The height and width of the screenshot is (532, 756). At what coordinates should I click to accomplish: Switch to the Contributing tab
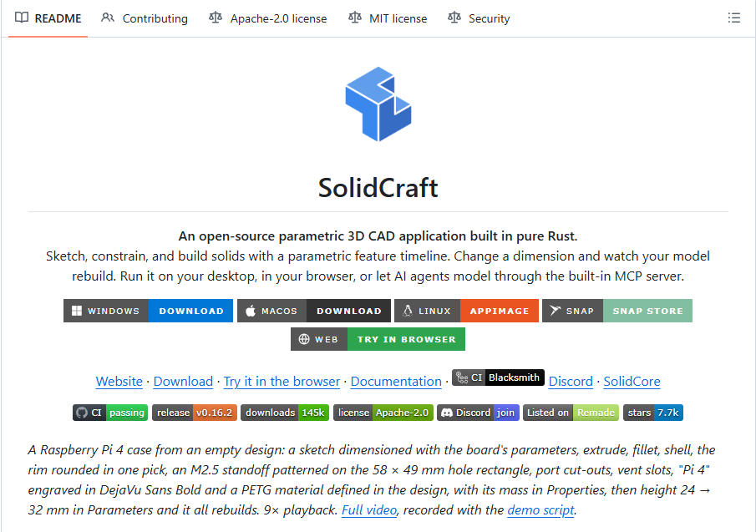pyautogui.click(x=145, y=18)
